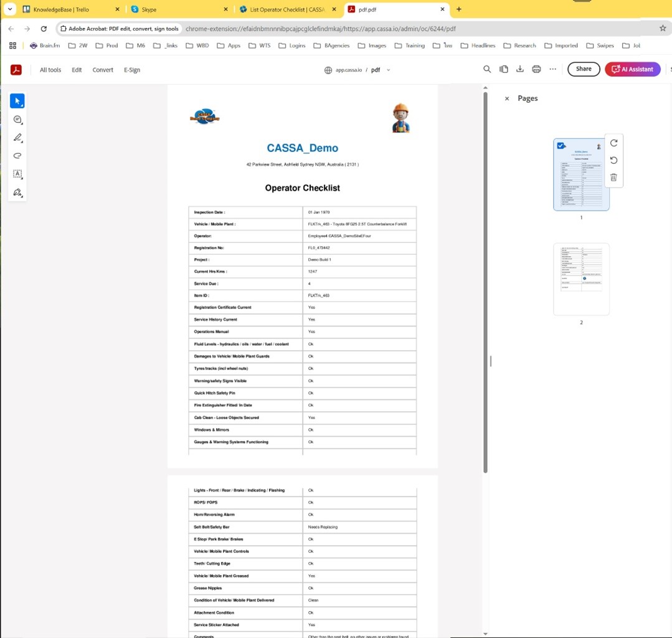The height and width of the screenshot is (638, 672).
Task: Click the Adobe Acrobat home logo
Action: coord(16,69)
